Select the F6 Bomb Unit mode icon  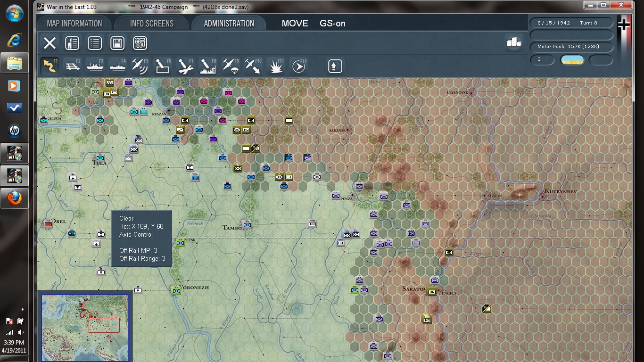point(163,66)
